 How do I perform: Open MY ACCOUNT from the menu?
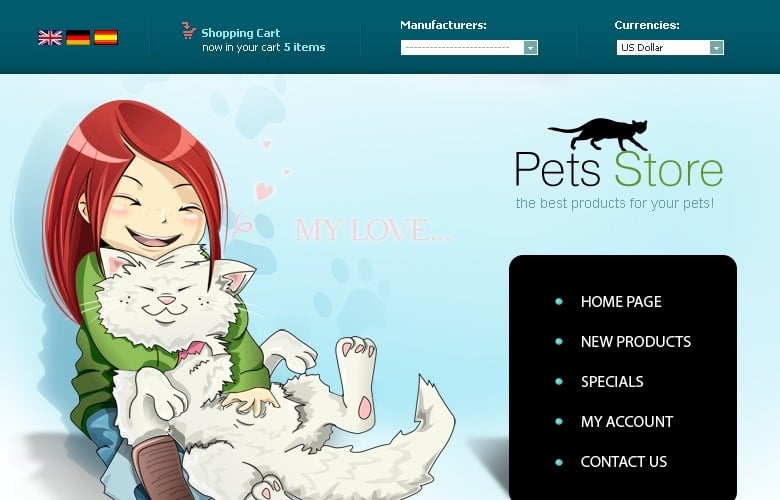click(627, 422)
